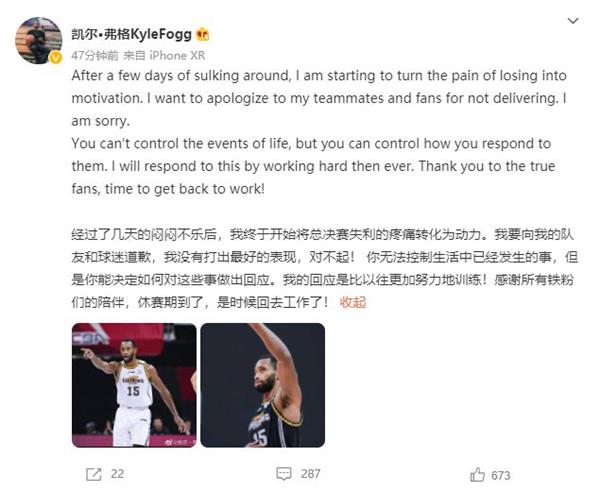The height and width of the screenshot is (491, 600).
Task: Click the iPhone XR source link
Action: pyautogui.click(x=177, y=55)
